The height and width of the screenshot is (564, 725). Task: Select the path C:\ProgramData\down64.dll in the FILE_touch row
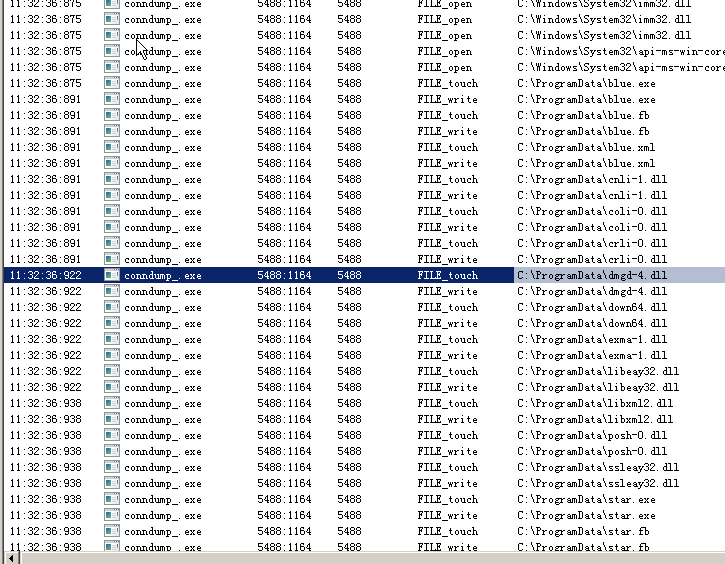coord(592,307)
